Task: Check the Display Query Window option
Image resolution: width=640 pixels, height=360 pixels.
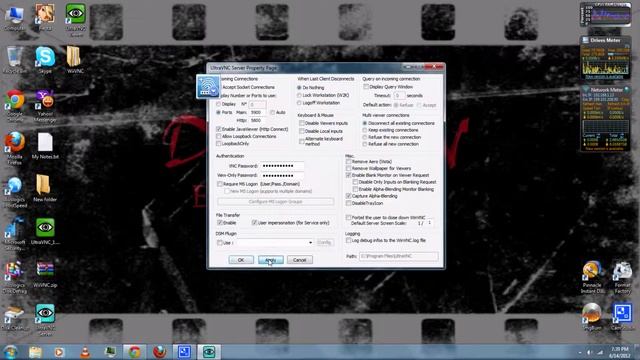Action: (x=366, y=87)
